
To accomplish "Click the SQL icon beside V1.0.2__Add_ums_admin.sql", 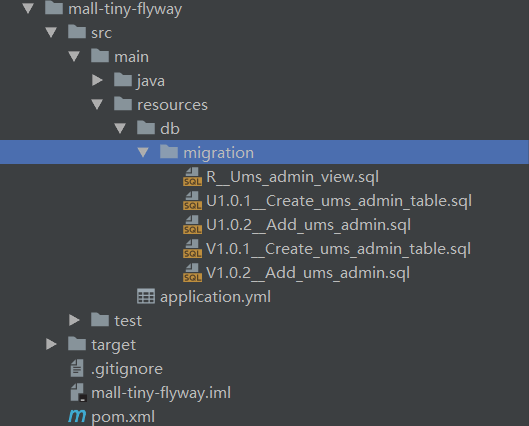I will click(192, 273).
